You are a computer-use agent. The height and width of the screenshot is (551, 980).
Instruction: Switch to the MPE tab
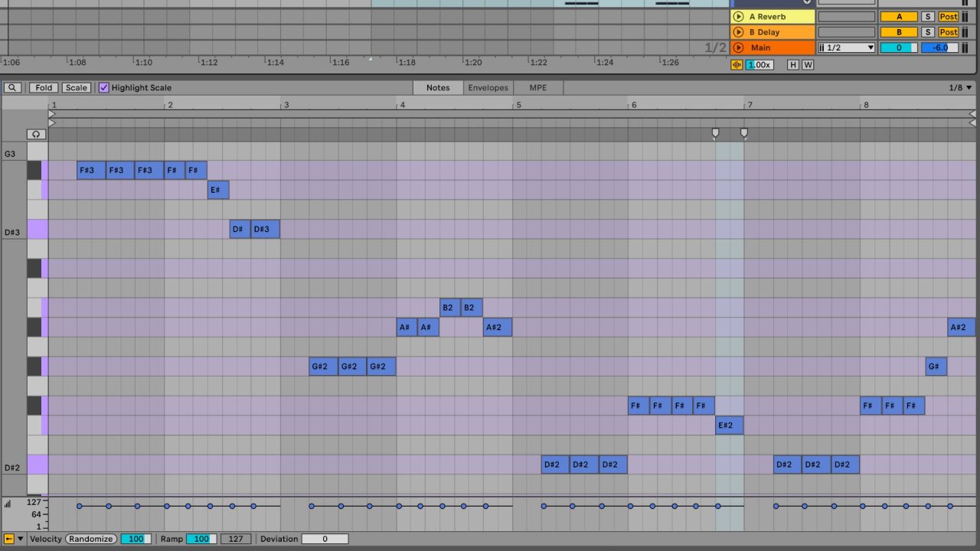pos(538,87)
